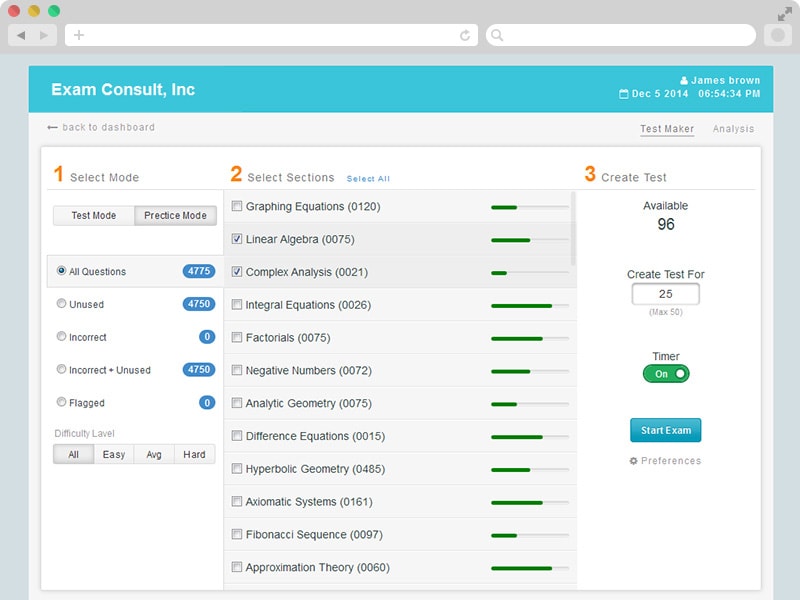Click the Complex Analysis progress bar
800x600 pixels.
coord(530,273)
